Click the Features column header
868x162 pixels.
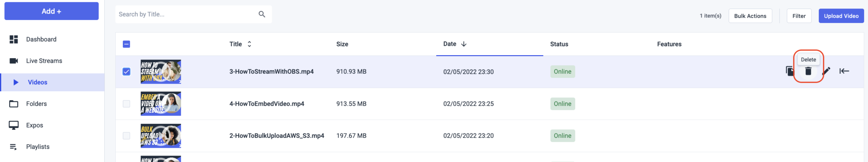coord(669,44)
